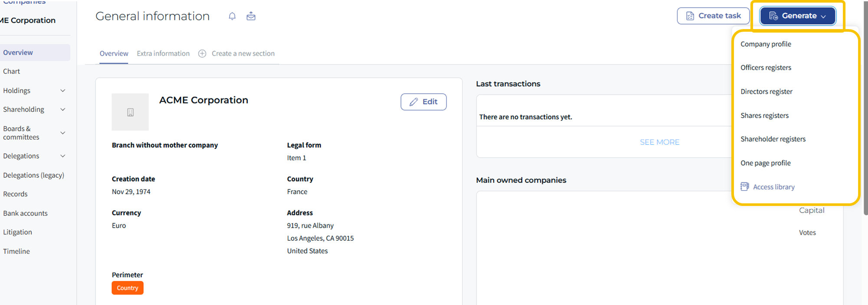Screen dimensions: 868x305
Task: Choose Directors register from the Generate menu
Action: (766, 92)
